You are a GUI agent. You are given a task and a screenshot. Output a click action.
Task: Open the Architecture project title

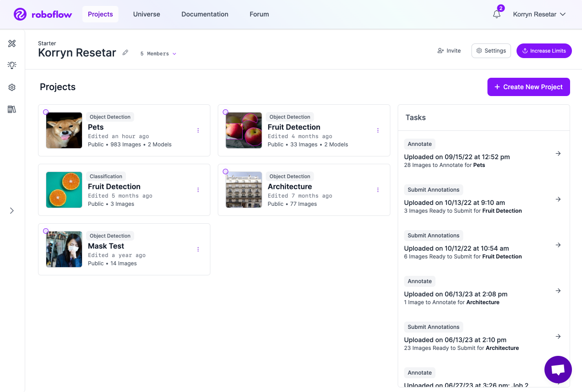click(290, 187)
